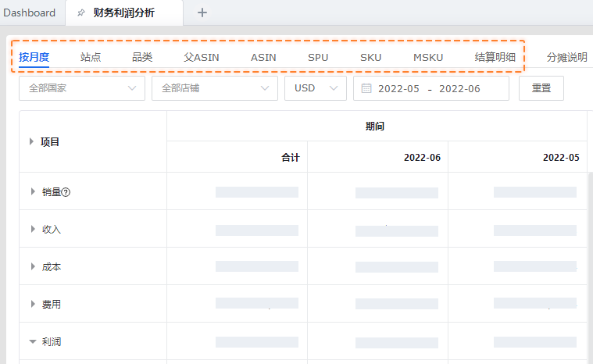Expand the 成本 row

pos(33,266)
